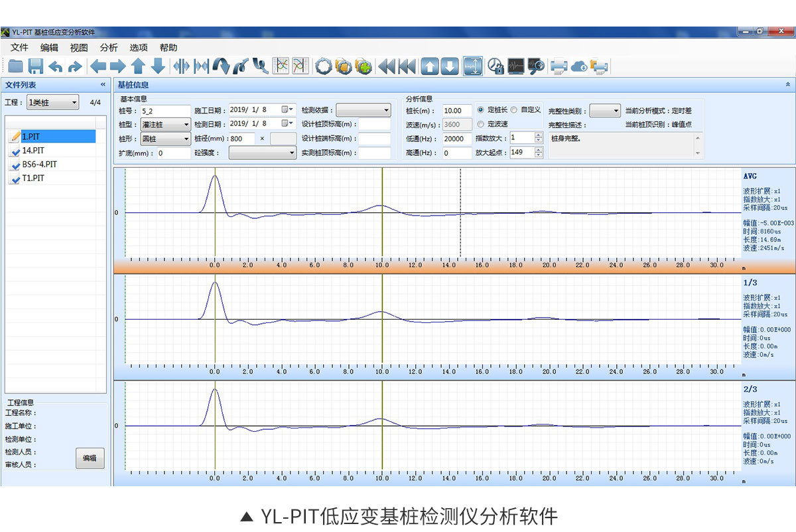Click the plain up arrow toolbar icon
Screen dimensions: 796x532
point(138,66)
